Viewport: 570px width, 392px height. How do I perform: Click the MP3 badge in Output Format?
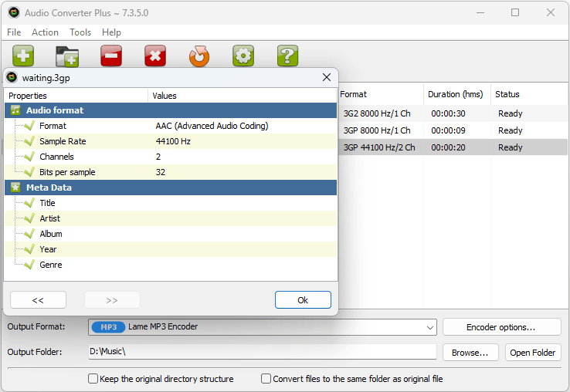click(x=108, y=327)
